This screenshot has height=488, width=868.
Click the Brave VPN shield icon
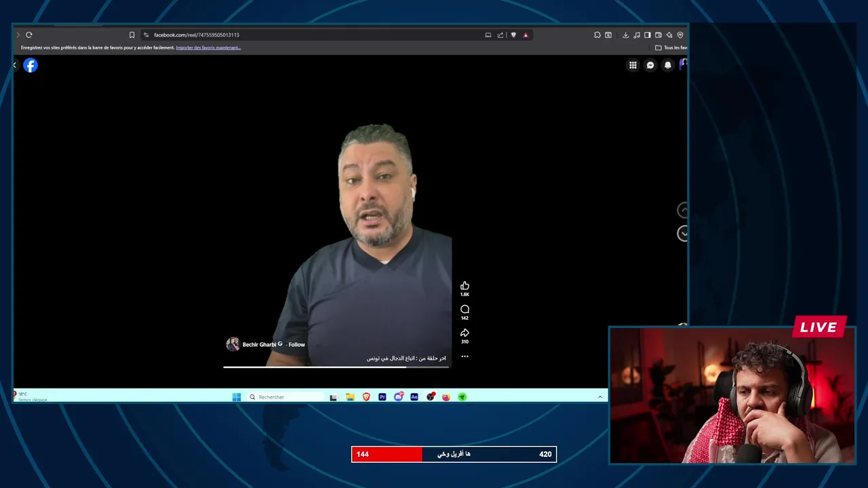tap(680, 35)
